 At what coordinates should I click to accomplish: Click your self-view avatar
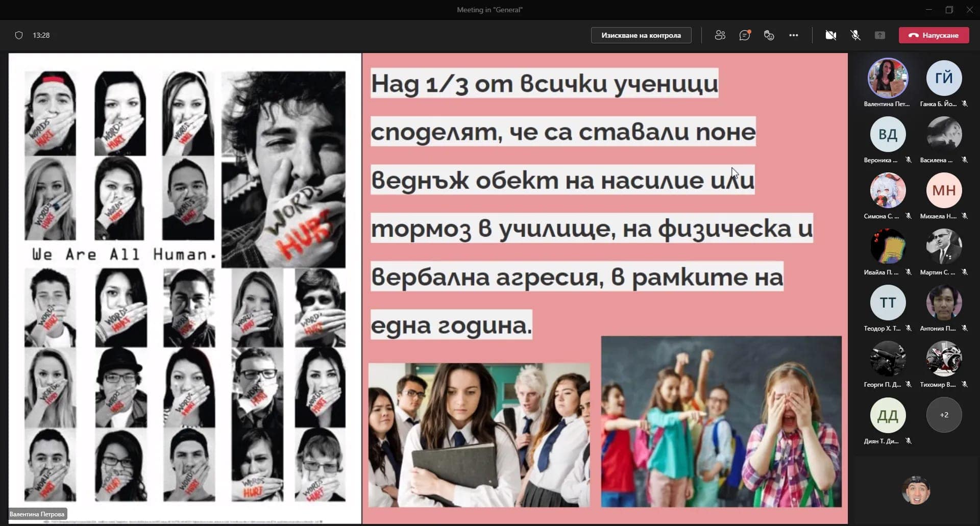(916, 490)
